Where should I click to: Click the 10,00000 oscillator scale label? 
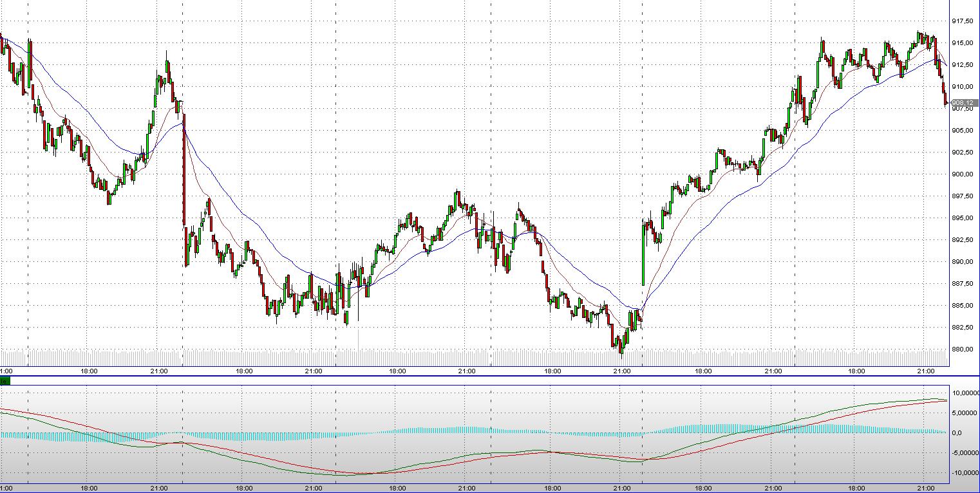click(966, 393)
